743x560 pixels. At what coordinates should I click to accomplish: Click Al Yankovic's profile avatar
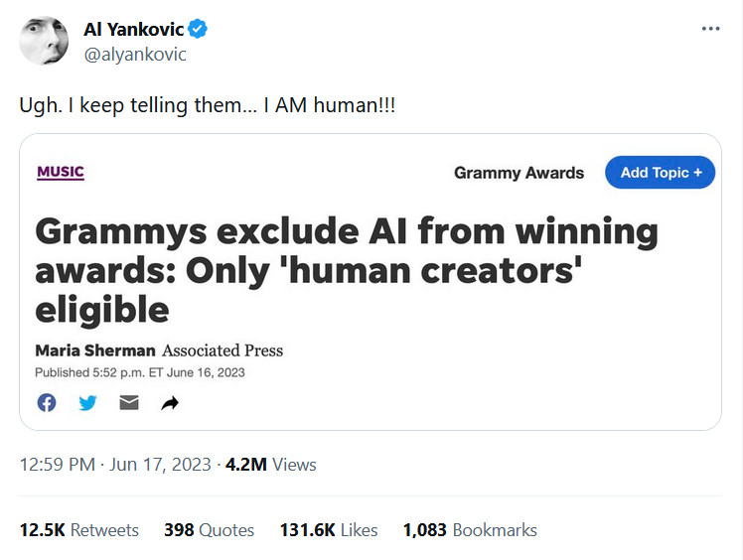tap(44, 41)
